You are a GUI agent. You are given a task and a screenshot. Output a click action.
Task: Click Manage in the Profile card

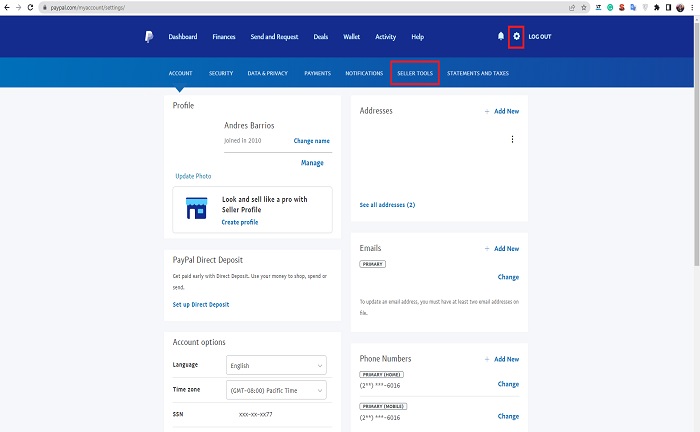[x=312, y=163]
